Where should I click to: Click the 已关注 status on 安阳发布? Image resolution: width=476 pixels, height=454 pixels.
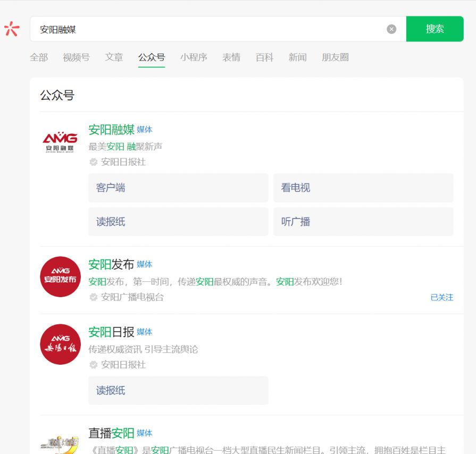click(441, 297)
